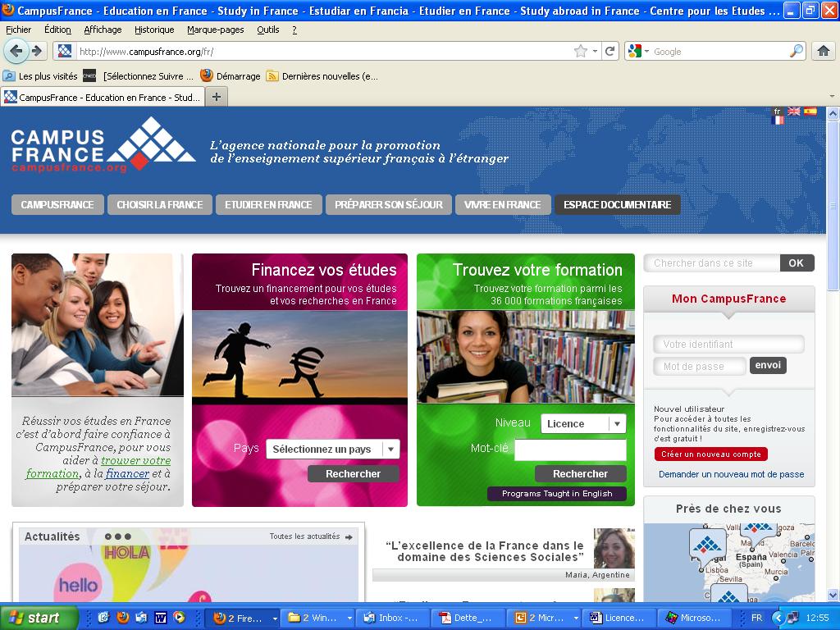The height and width of the screenshot is (630, 840).
Task: Click the Campus France logo
Action: click(x=103, y=144)
